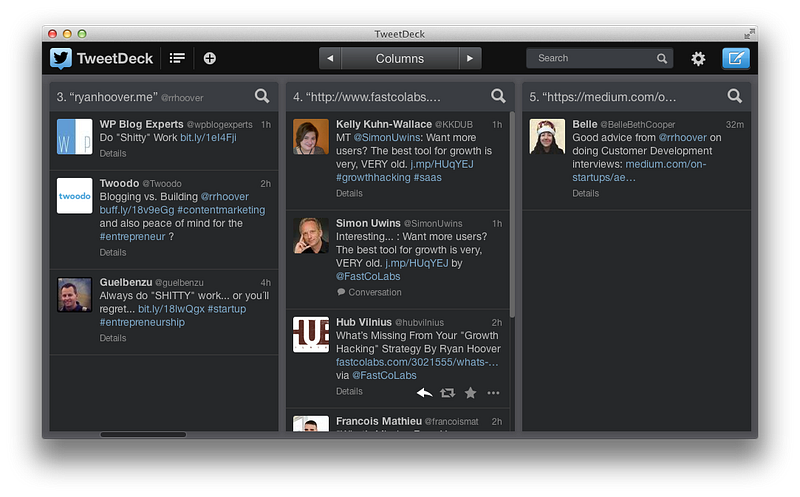Favorite the Hub Vilnius tweet with star
The image size is (800, 497).
coord(470,392)
